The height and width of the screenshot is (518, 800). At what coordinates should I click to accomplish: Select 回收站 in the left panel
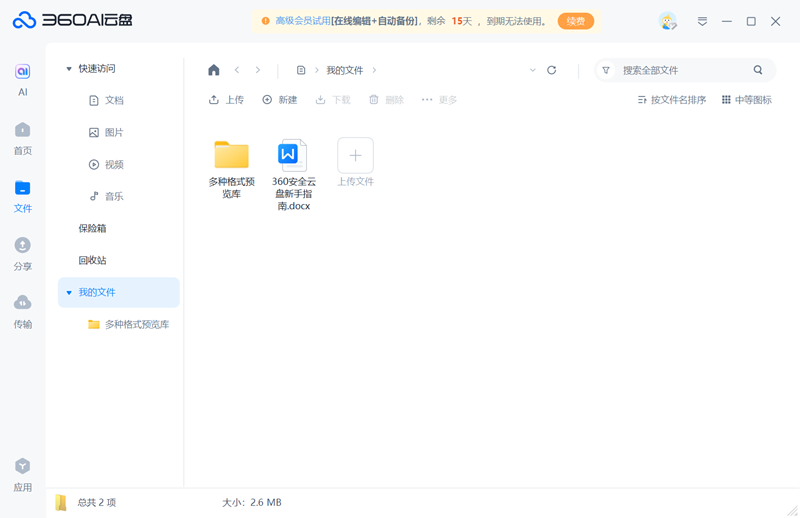click(92, 260)
